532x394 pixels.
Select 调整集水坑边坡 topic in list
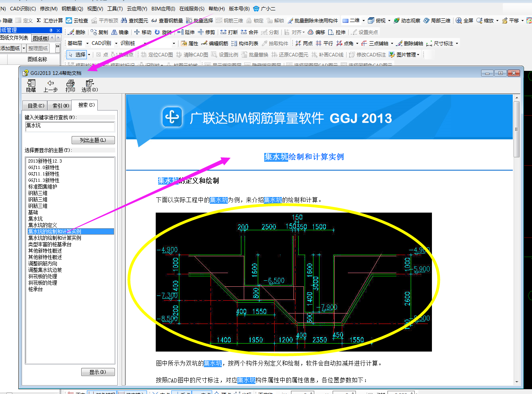[x=45, y=270]
